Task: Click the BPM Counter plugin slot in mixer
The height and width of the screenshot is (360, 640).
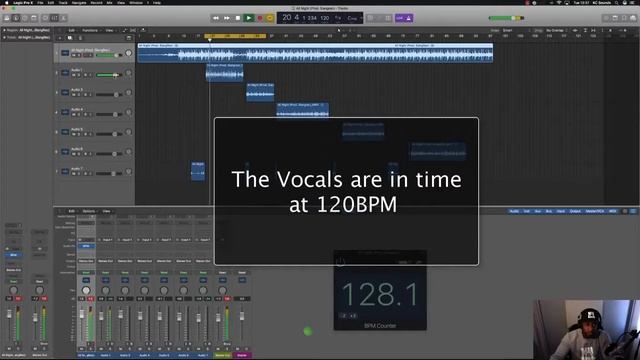Action: pos(86,246)
